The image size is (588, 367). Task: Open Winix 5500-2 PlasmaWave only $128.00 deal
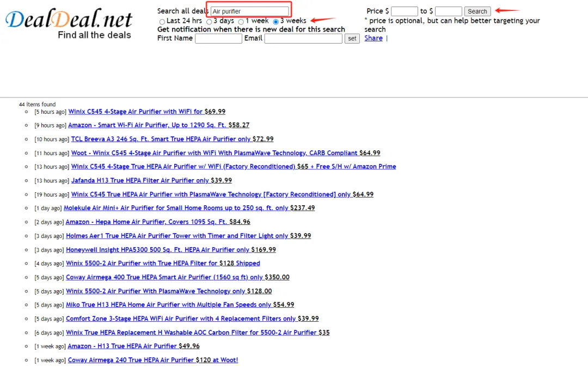tap(169, 291)
